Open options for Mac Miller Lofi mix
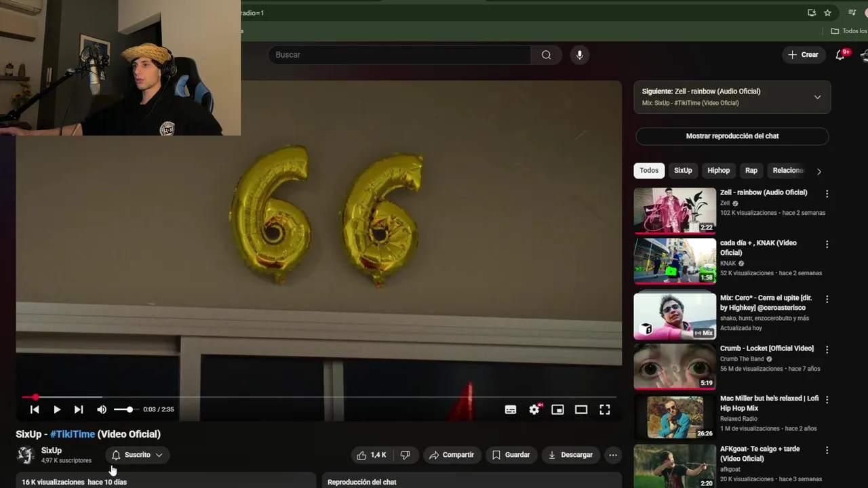Screen dimensions: 868x488 click(x=827, y=400)
